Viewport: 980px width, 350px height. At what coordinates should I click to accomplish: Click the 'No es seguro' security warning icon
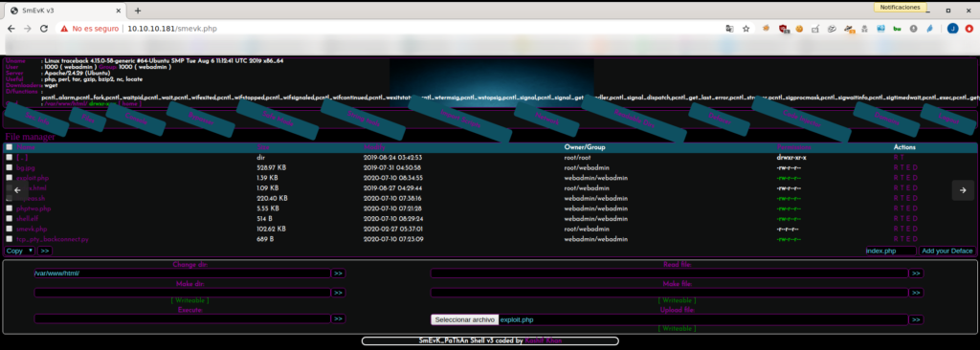[x=64, y=29]
